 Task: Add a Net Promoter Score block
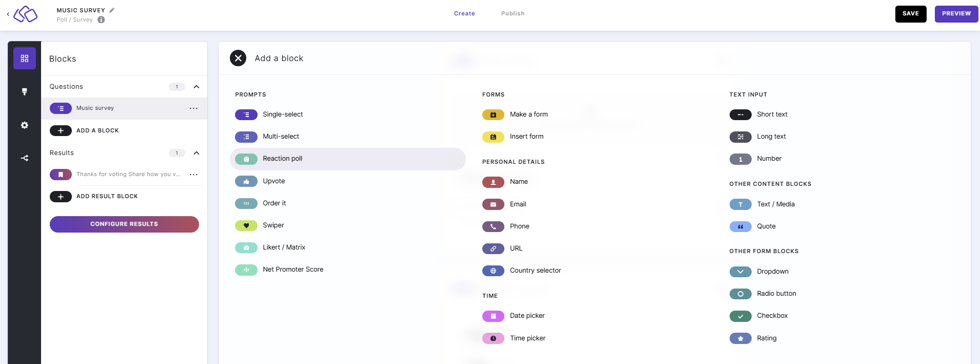click(292, 270)
